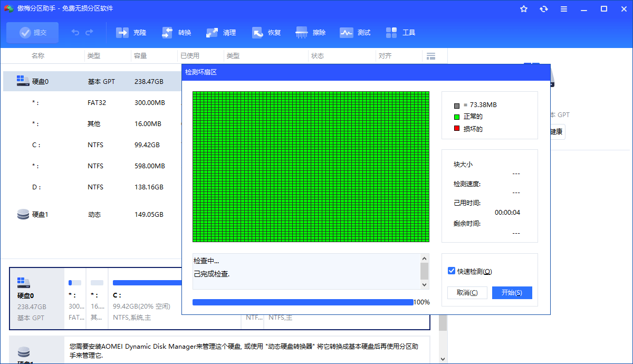Image resolution: width=633 pixels, height=364 pixels.
Task: Open the 转换 (Convert) tool
Action: point(168,33)
